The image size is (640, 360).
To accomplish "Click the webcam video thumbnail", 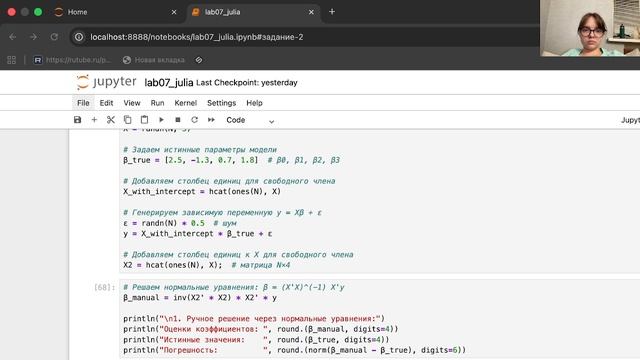I will click(590, 28).
